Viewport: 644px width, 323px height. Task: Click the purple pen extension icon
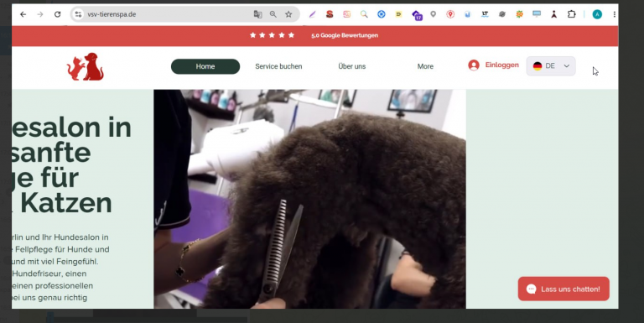click(x=312, y=14)
